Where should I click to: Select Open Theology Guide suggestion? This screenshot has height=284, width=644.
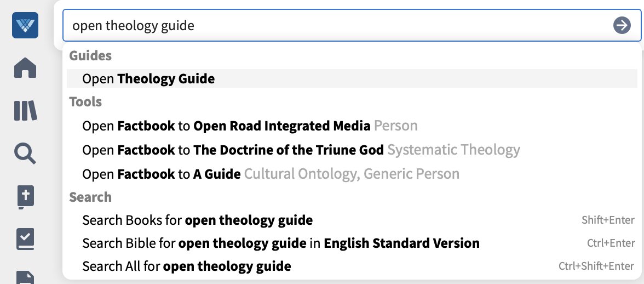[352, 78]
